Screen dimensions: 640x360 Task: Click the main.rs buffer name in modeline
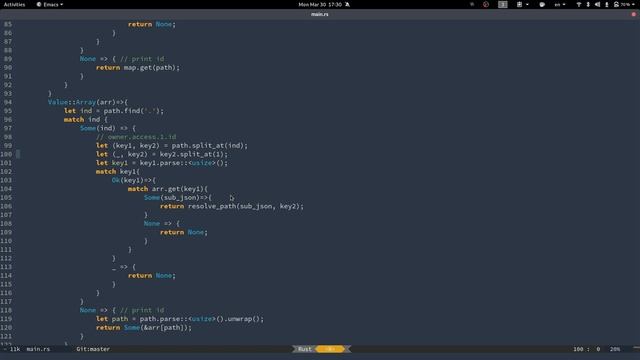click(38, 349)
